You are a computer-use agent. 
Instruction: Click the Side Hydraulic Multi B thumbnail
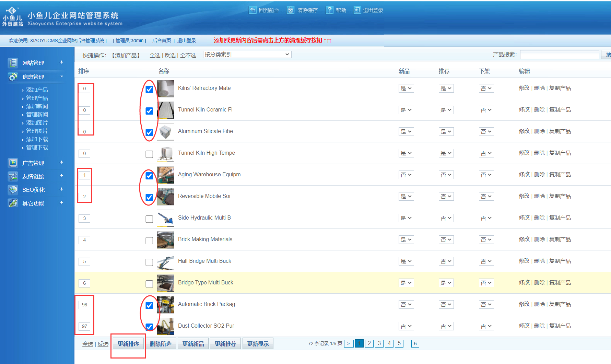pos(165,218)
